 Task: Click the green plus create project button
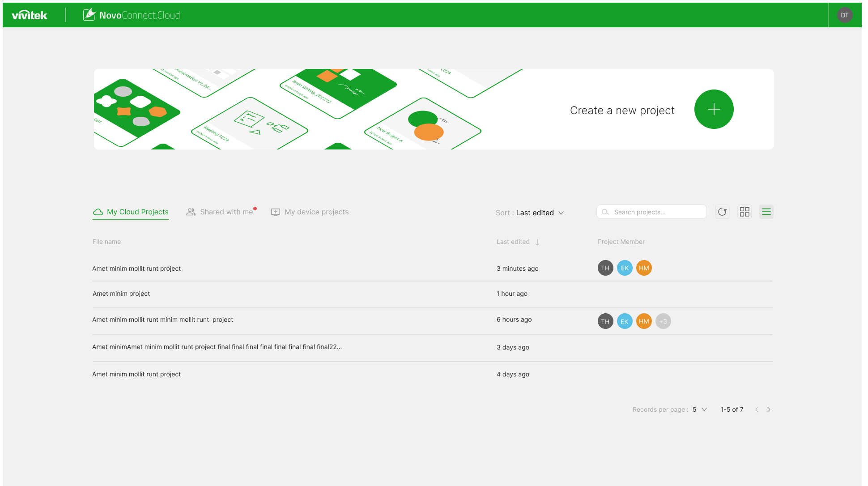[714, 109]
